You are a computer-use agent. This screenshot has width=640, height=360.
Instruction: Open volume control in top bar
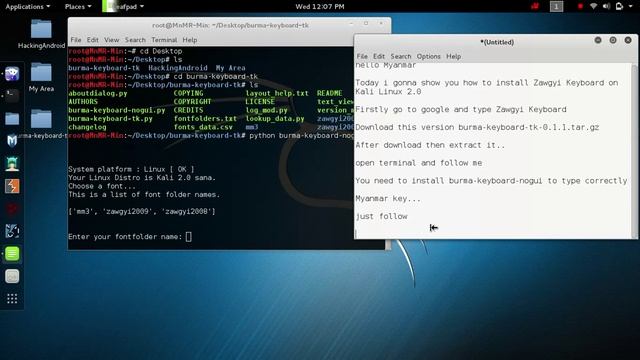coord(607,6)
